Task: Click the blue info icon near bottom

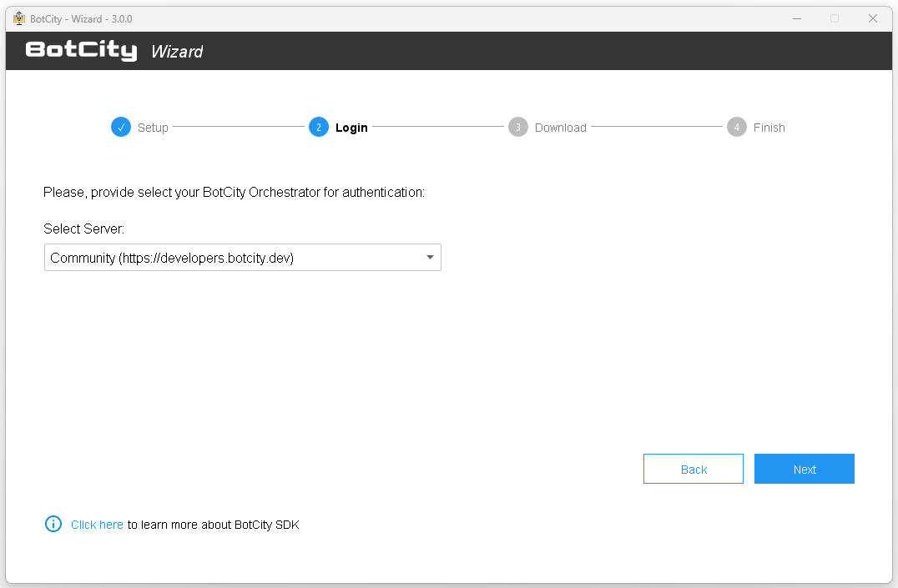Action: click(53, 524)
